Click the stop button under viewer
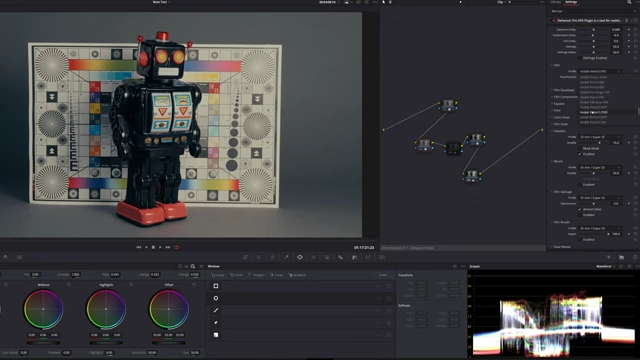Screen dimensions: 640x360 [153, 247]
